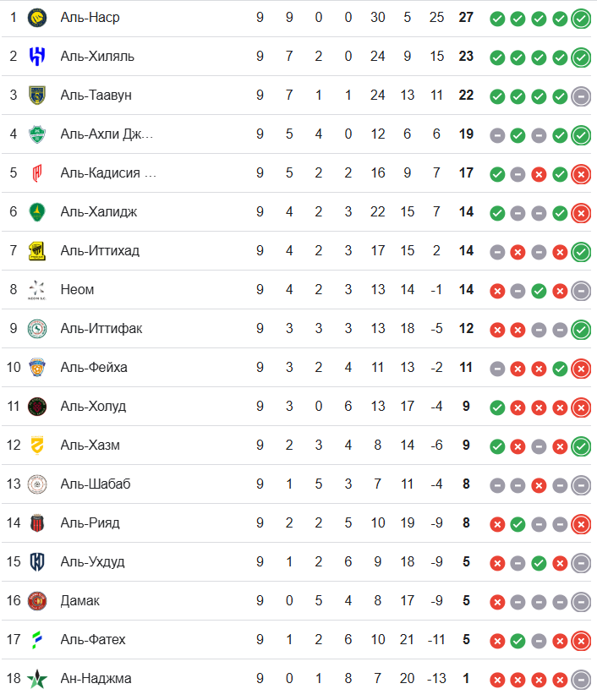Open the outlined latest win icon for Аль-Наср
Image resolution: width=597 pixels, height=700 pixels.
coord(580,18)
